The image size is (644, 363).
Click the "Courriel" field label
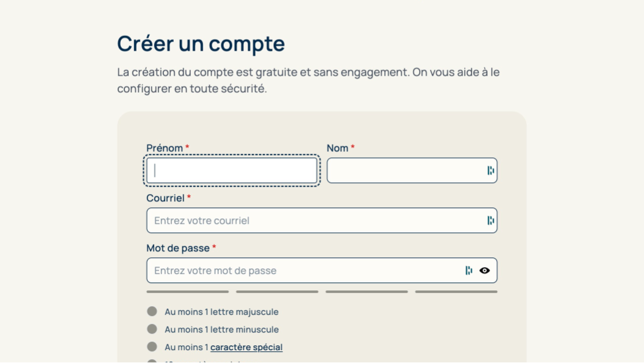pos(165,198)
